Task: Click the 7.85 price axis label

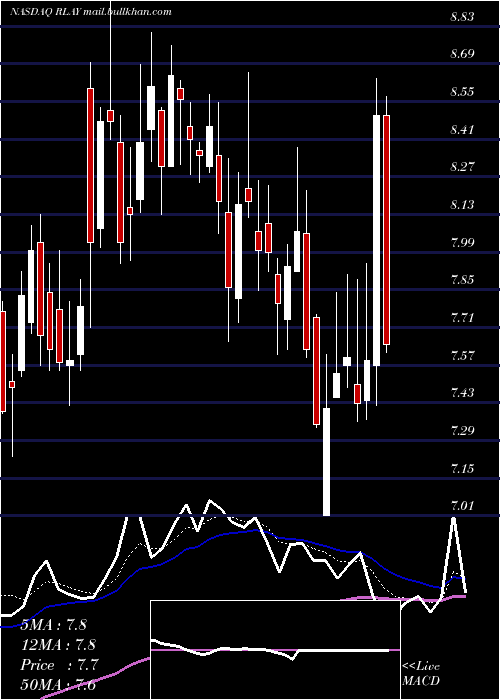Action: click(462, 280)
